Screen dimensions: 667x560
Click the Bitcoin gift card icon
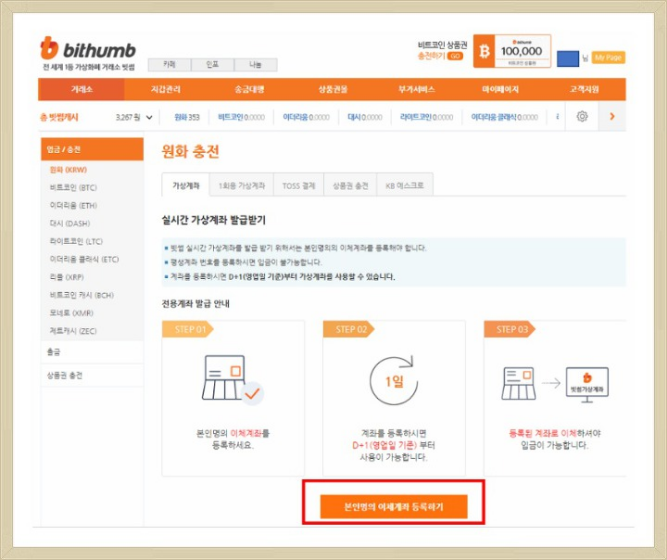click(484, 51)
